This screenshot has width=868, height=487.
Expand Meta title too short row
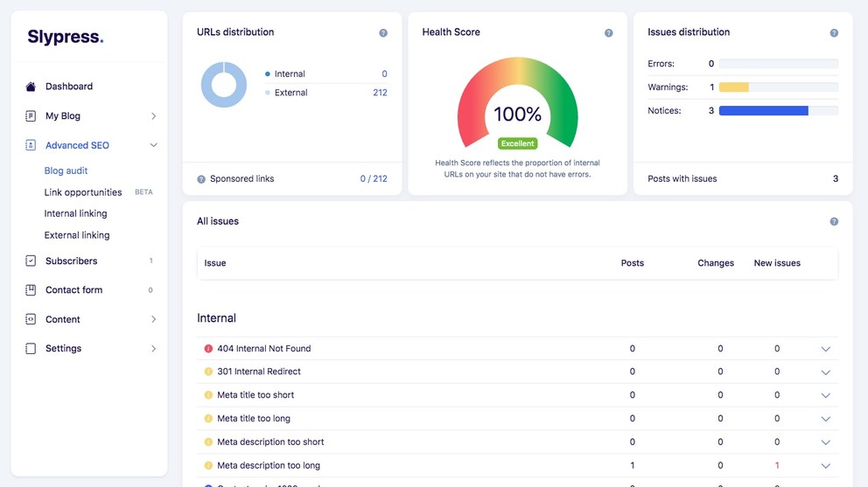click(825, 396)
